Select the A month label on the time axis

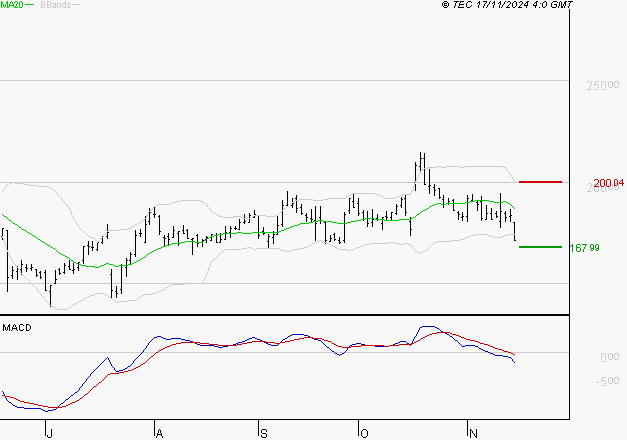tap(157, 433)
